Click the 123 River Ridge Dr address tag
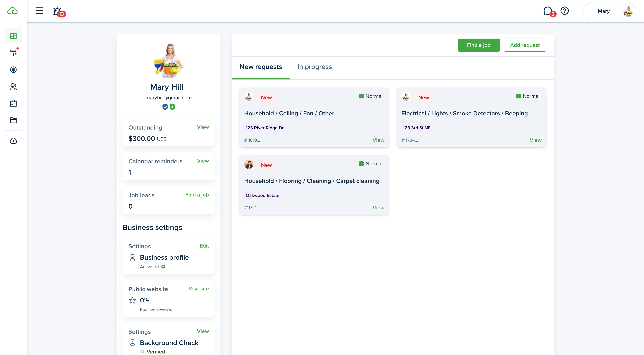The height and width of the screenshot is (355, 644). (264, 128)
